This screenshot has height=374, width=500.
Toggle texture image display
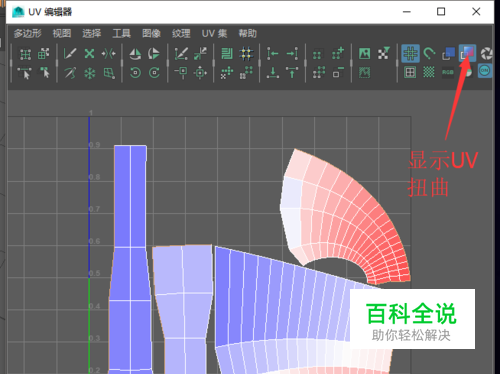click(x=364, y=54)
